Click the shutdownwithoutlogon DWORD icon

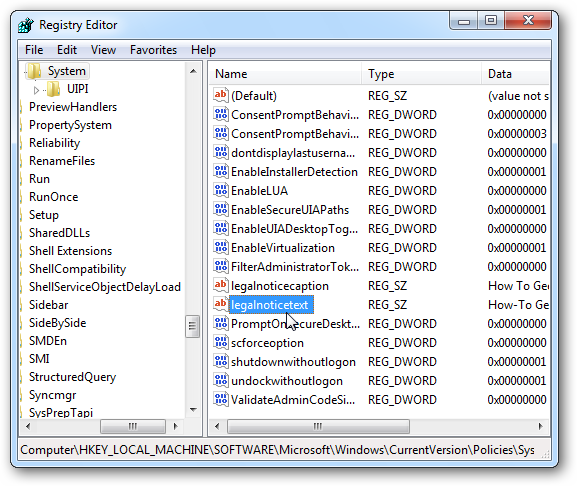click(220, 362)
